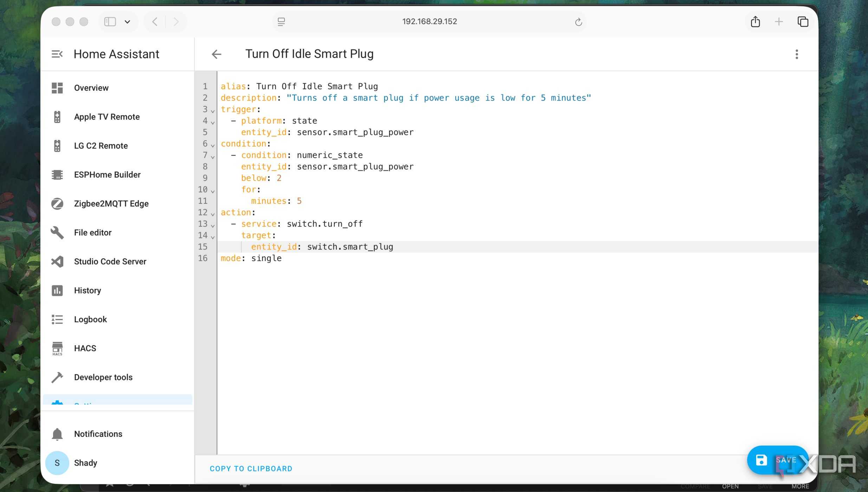Image resolution: width=868 pixels, height=492 pixels.
Task: Click the Shady user avatar
Action: (57, 463)
